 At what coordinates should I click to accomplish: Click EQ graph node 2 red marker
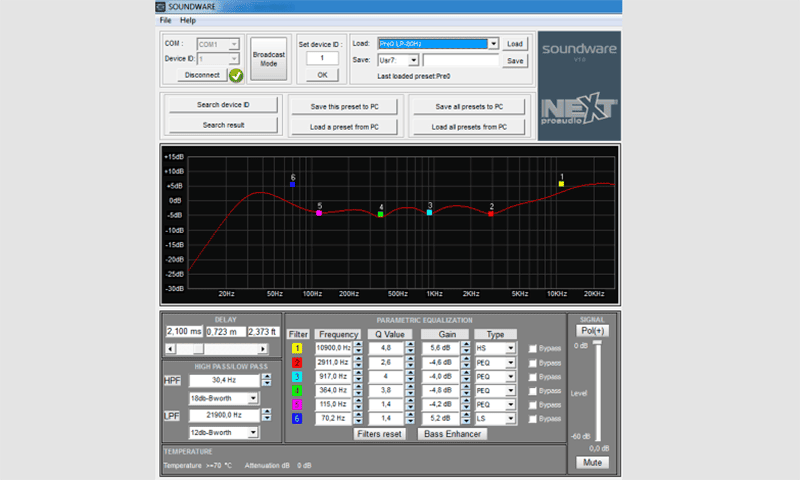pos(491,214)
